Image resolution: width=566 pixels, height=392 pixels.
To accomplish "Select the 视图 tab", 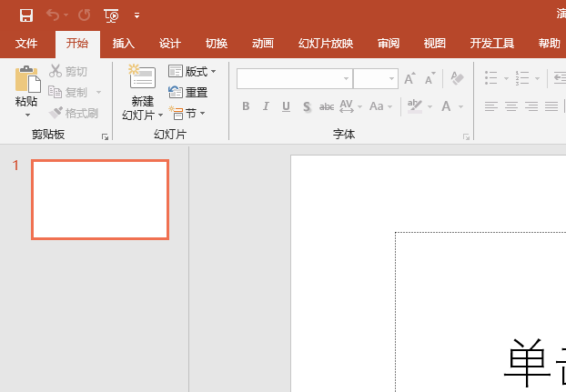I will [435, 44].
